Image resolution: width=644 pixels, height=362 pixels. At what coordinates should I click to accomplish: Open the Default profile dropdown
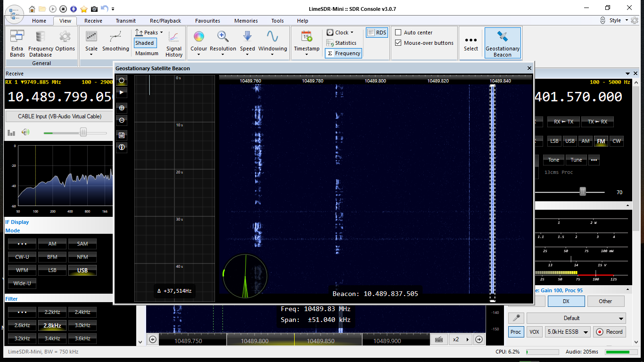point(577,318)
